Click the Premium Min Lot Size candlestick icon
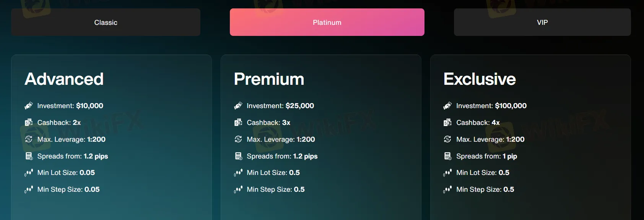The image size is (644, 220). [238, 173]
